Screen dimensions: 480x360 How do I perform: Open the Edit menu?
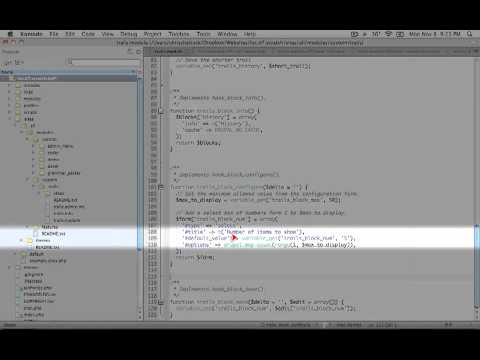click(x=70, y=34)
